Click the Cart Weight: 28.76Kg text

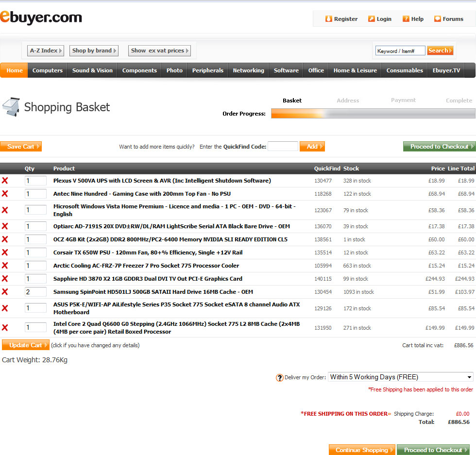coord(34,360)
